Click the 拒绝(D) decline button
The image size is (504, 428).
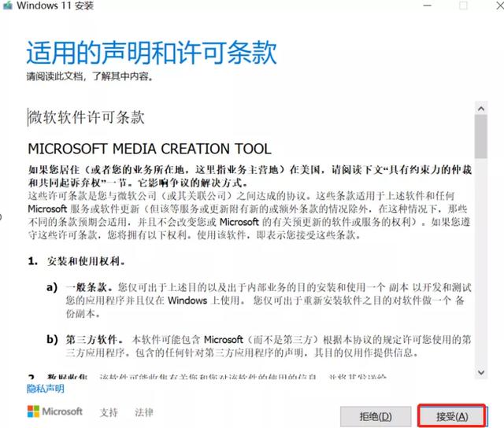(x=376, y=416)
